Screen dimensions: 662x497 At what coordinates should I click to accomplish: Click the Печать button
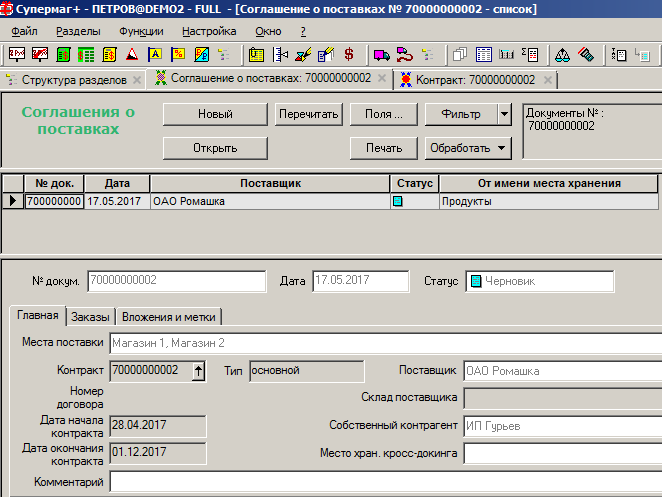(x=384, y=148)
